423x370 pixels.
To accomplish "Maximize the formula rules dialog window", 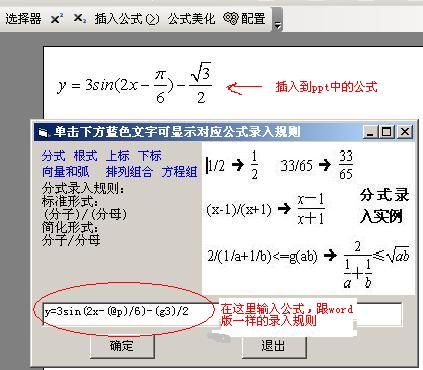I will pos(387,132).
